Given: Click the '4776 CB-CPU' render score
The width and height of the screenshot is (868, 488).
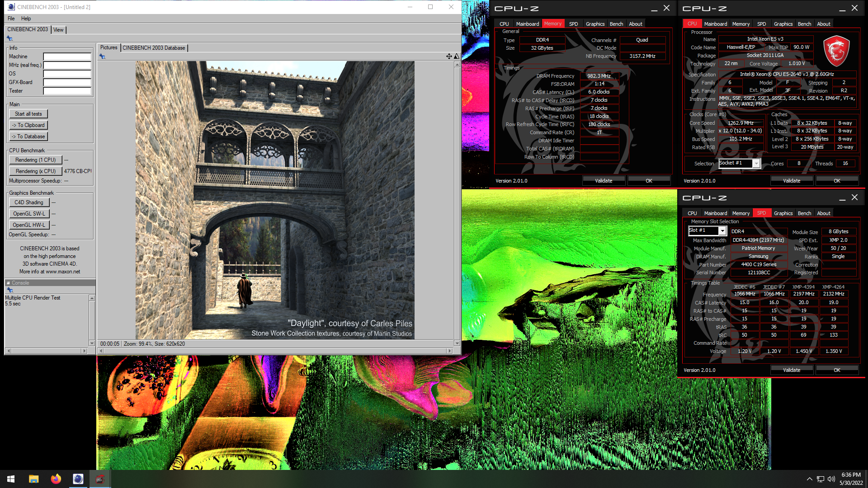Looking at the screenshot, I should coord(78,171).
